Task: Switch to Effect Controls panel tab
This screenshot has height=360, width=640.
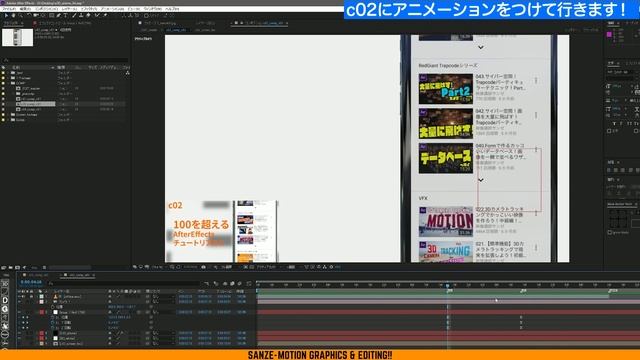Action: click(65, 23)
